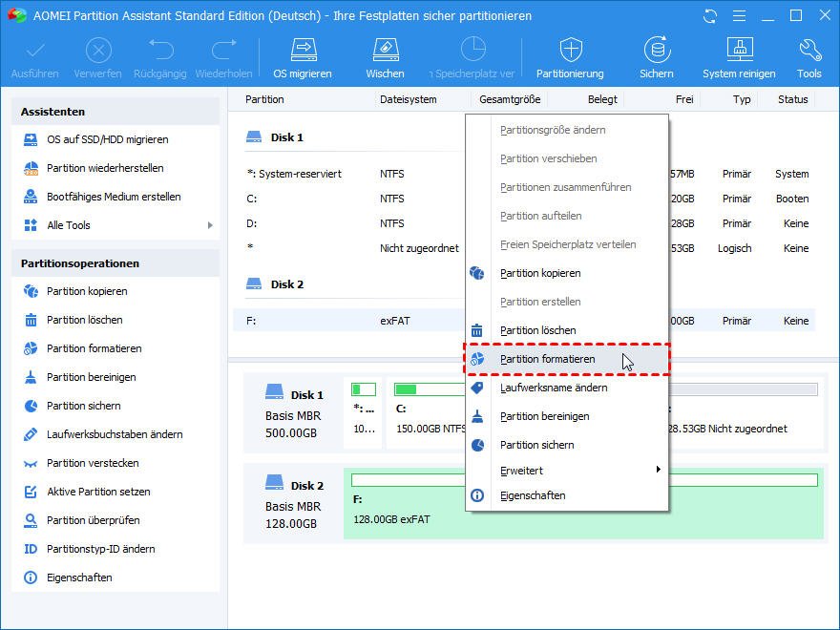The image size is (840, 630).
Task: Select the Disk 2 header in list
Action: click(275, 284)
